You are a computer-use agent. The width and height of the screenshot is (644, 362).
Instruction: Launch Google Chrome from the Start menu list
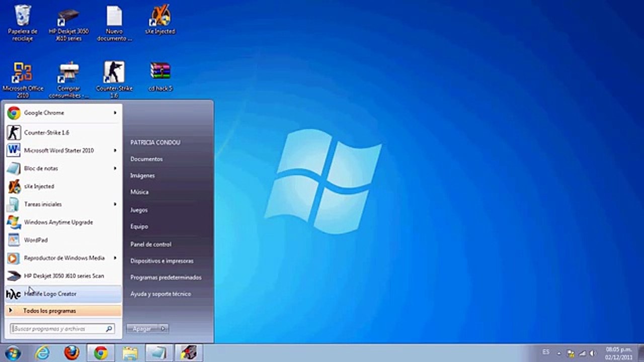(63, 113)
